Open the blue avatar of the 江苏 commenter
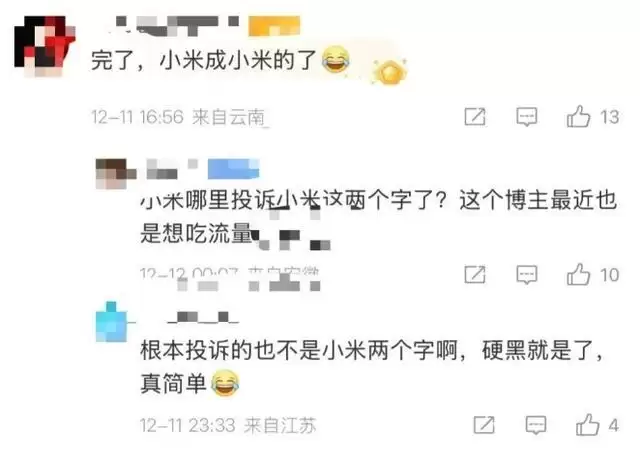Screen dimensions: 640x465 111,322
